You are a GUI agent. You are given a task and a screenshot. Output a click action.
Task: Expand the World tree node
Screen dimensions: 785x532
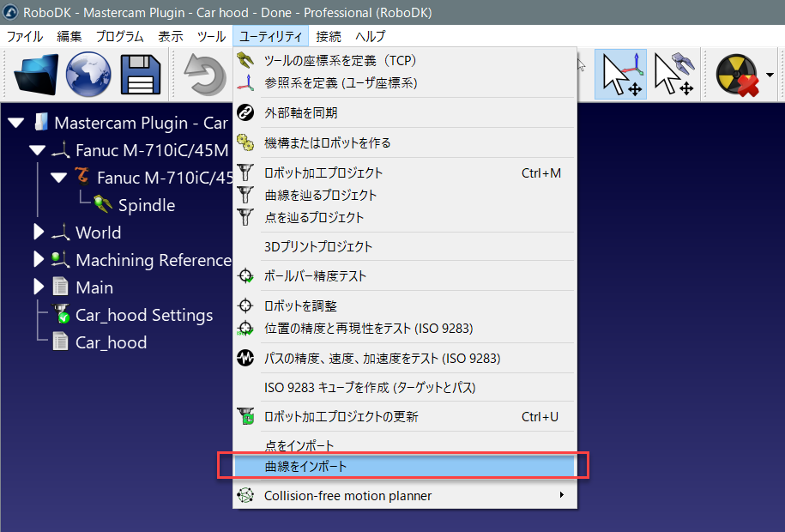[x=39, y=232]
